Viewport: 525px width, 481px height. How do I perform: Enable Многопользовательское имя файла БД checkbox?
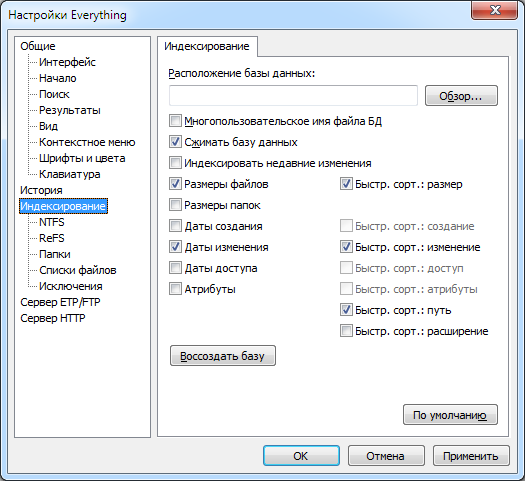point(175,121)
